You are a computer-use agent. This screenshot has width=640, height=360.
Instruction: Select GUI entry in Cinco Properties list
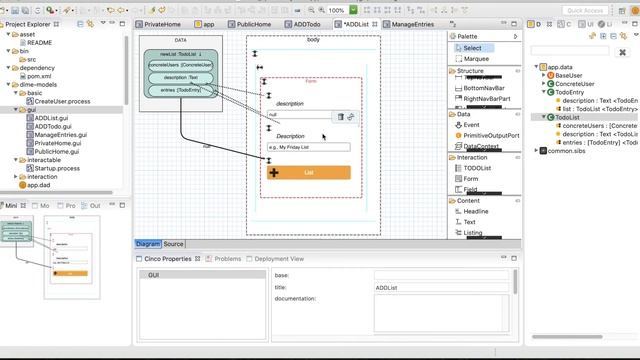(x=202, y=275)
